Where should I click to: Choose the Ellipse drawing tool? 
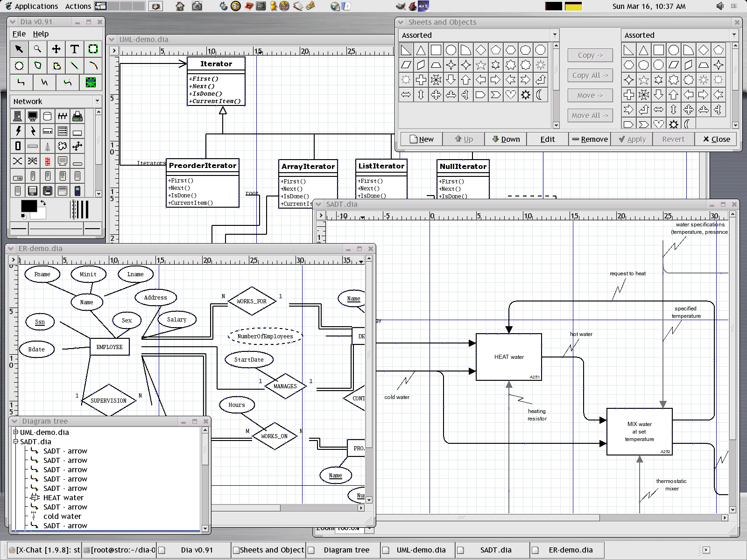[x=19, y=66]
